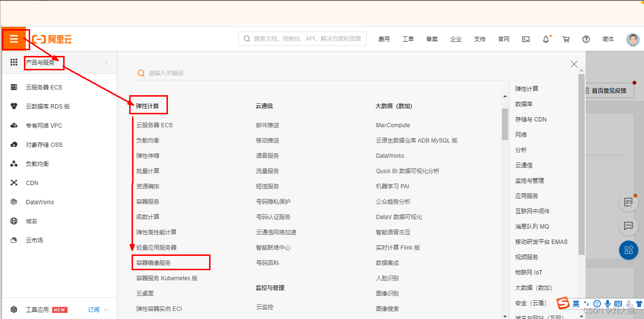644x319 pixels.
Task: Expand the products and services chevron
Action: pyautogui.click(x=106, y=62)
